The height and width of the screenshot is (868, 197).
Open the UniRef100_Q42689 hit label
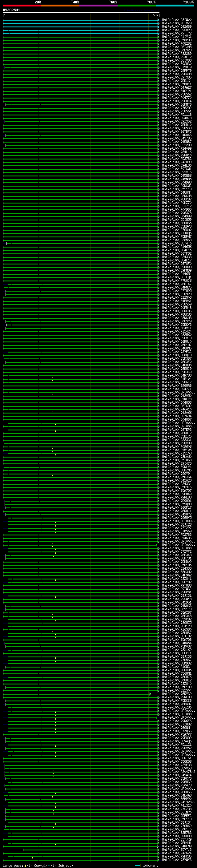tap(177, 26)
